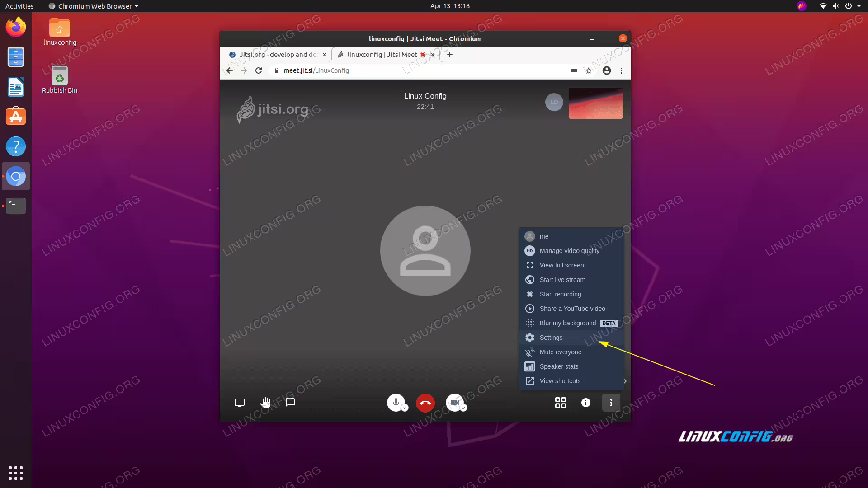This screenshot has width=868, height=488.
Task: Open the Chromium three-dot menu
Action: (622, 70)
